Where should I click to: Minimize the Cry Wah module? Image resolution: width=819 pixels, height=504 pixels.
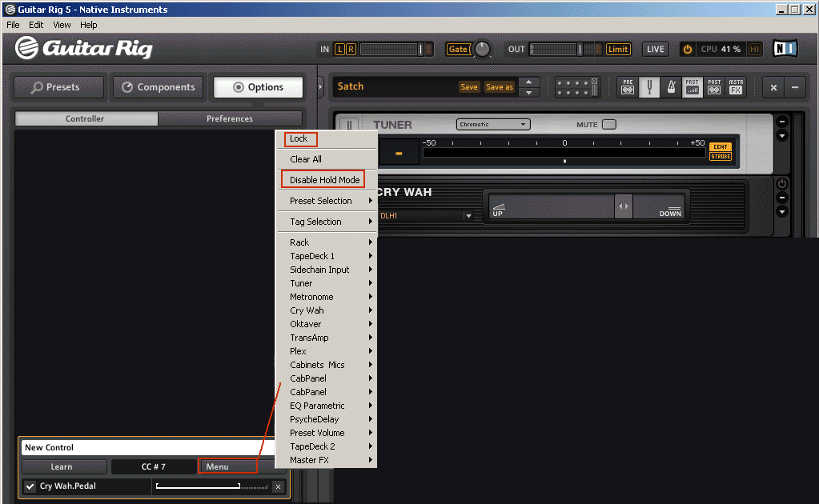pyautogui.click(x=782, y=198)
